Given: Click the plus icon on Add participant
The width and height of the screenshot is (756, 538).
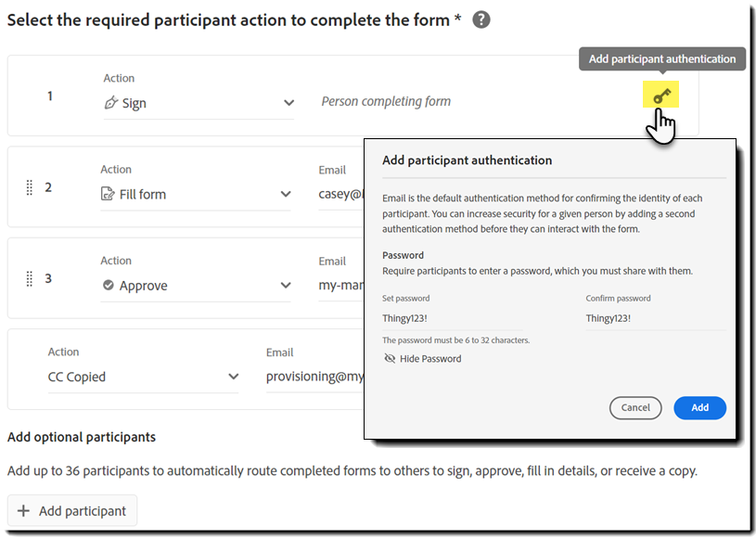Looking at the screenshot, I should point(25,509).
